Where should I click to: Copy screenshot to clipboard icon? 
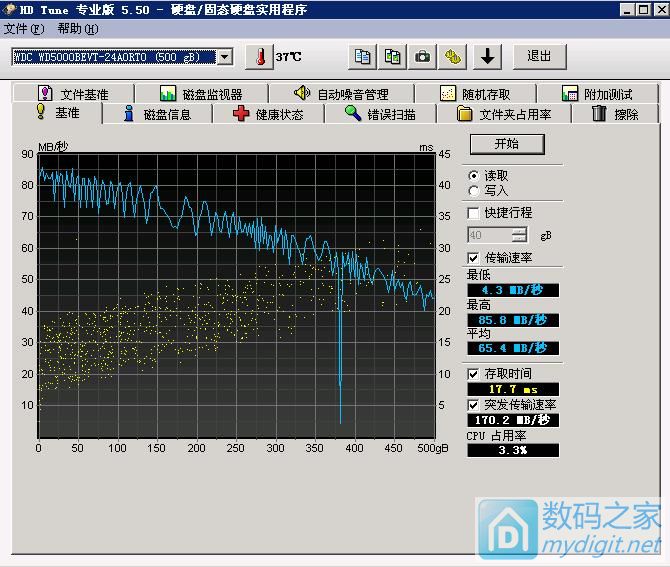click(x=393, y=57)
